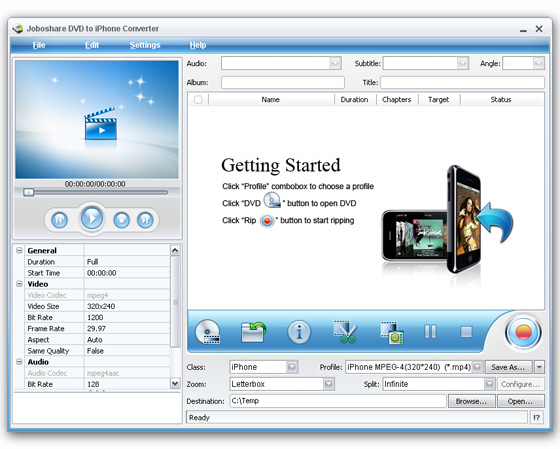
Task: Click the Duration column header
Action: [x=354, y=99]
